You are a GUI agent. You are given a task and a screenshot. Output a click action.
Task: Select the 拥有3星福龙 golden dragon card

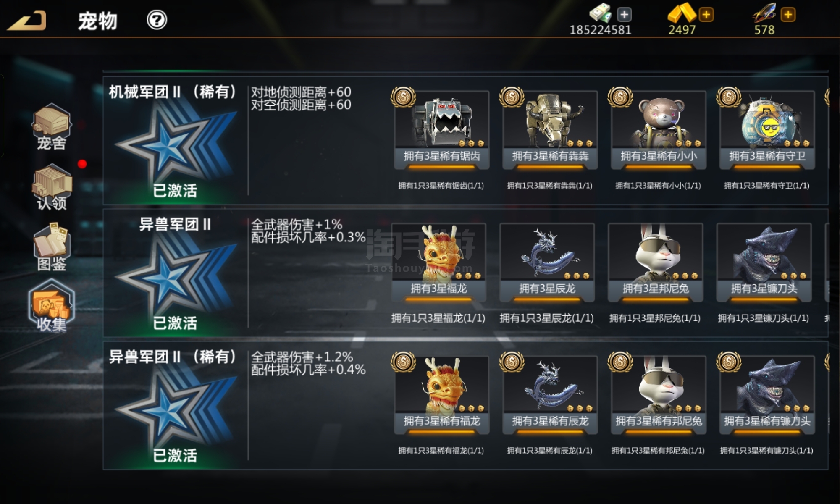tap(438, 262)
